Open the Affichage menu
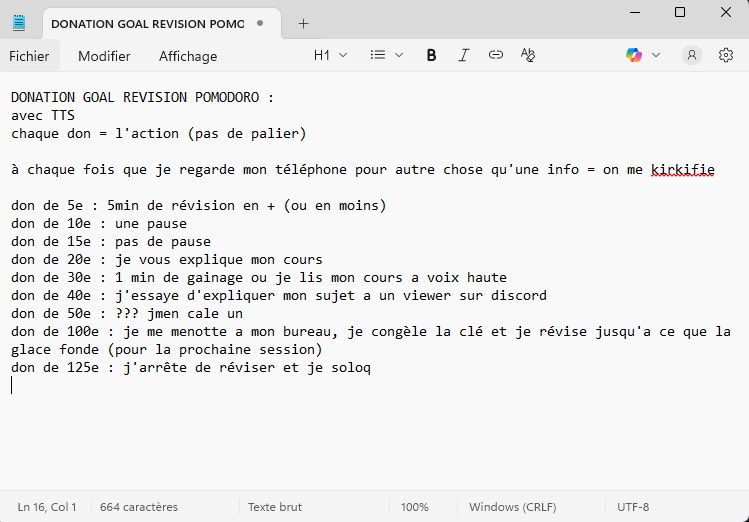Image resolution: width=749 pixels, height=522 pixels. 188,56
